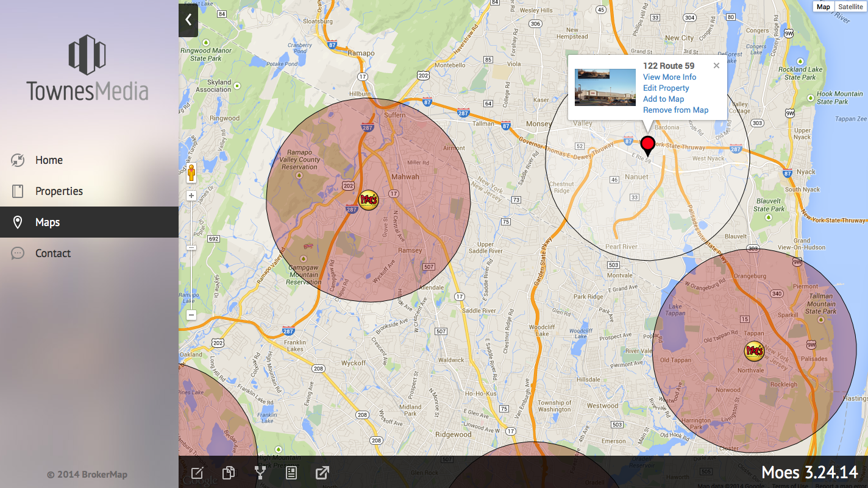The width and height of the screenshot is (868, 488).
Task: Click the Moes 3.24.14 map title
Action: click(x=809, y=472)
